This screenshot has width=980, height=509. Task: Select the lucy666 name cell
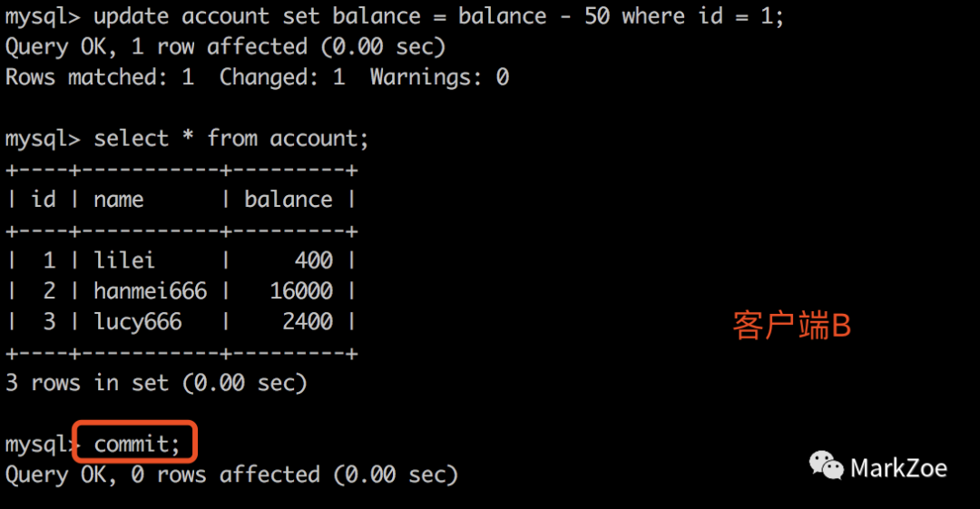click(137, 322)
